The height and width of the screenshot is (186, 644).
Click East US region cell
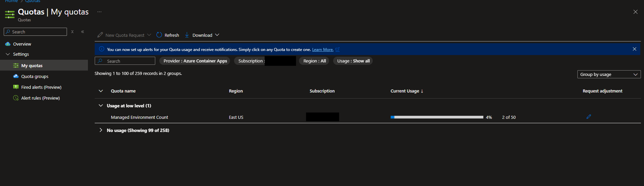pyautogui.click(x=236, y=117)
